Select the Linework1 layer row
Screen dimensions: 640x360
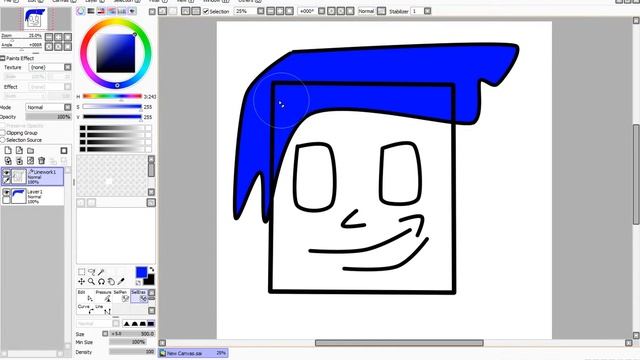pyautogui.click(x=33, y=176)
